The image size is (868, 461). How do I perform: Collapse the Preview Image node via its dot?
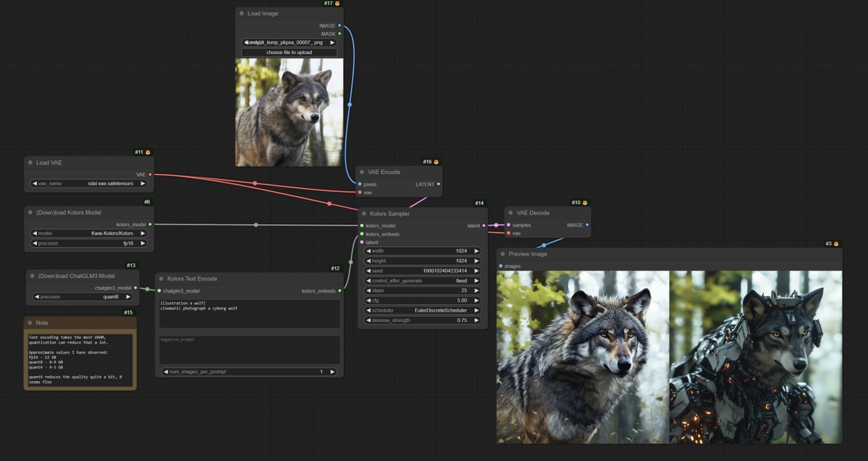503,254
